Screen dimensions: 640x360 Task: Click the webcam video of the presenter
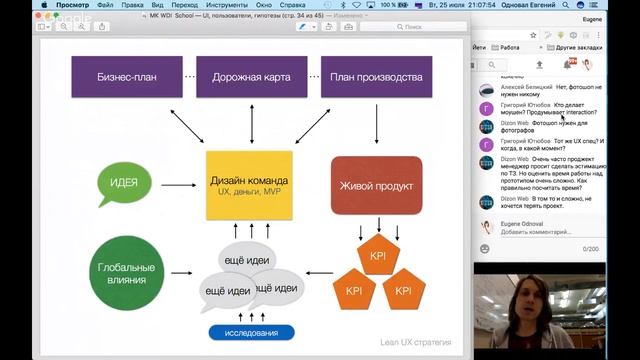[x=540, y=311]
